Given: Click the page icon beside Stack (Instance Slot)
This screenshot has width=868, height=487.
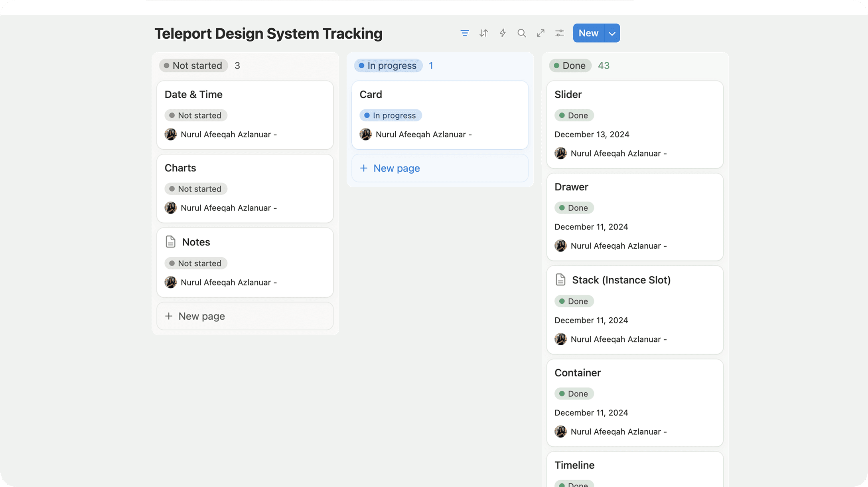Looking at the screenshot, I should click(x=560, y=279).
